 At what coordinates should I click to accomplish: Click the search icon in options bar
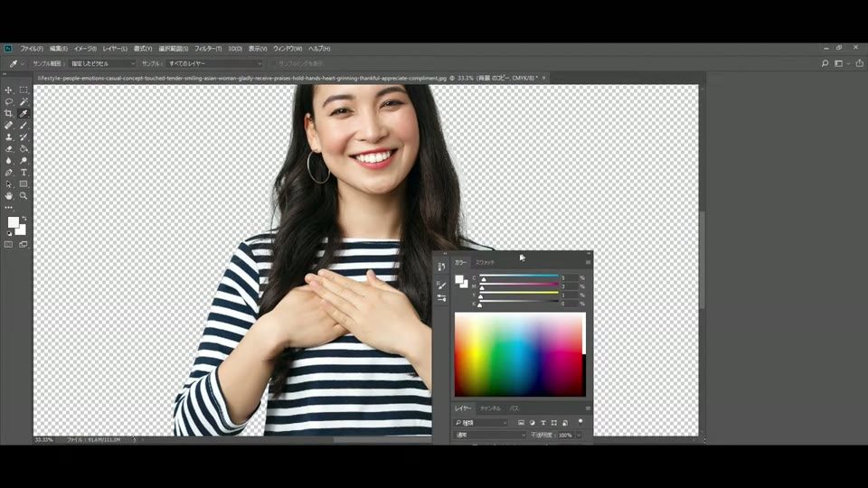pos(825,63)
